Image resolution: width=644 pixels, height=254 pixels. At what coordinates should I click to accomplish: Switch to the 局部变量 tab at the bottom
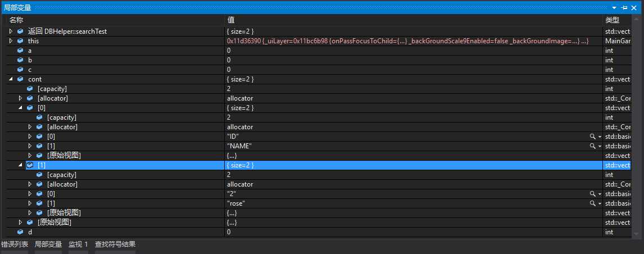(x=48, y=244)
